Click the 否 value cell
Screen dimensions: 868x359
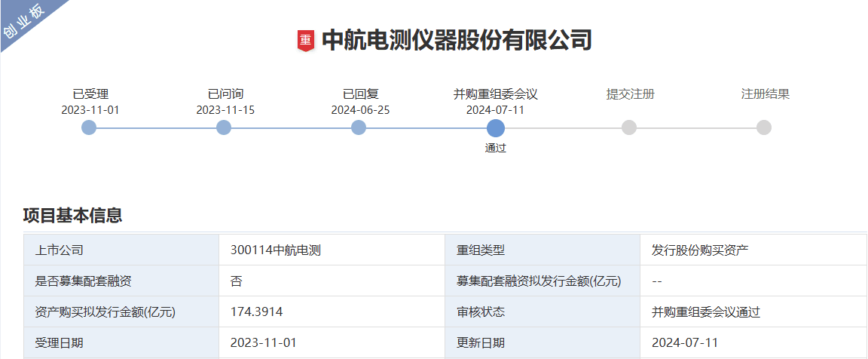click(332, 281)
